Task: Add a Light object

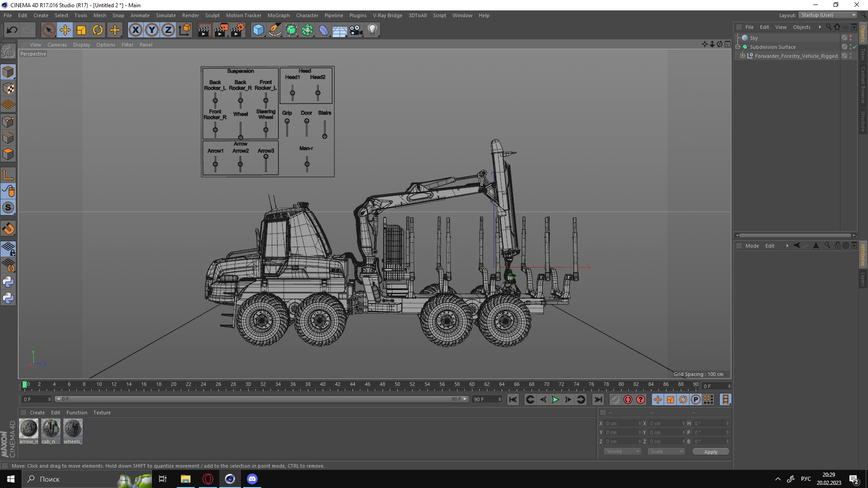Action: click(373, 30)
